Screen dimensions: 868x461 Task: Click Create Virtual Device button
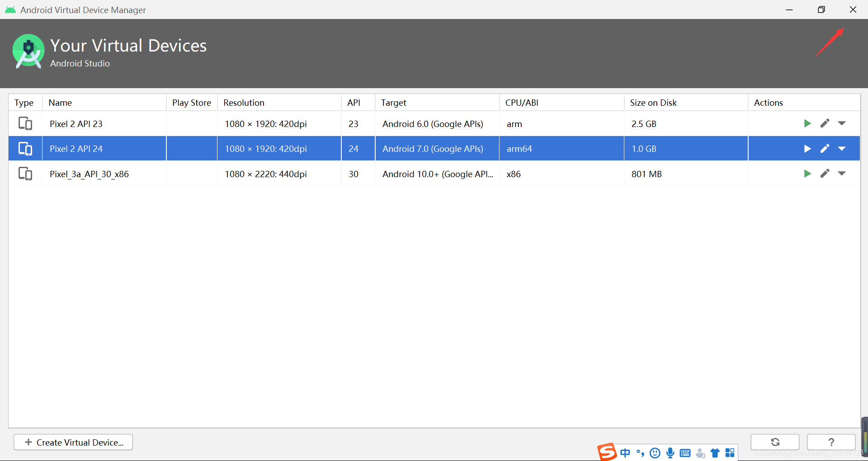point(73,442)
